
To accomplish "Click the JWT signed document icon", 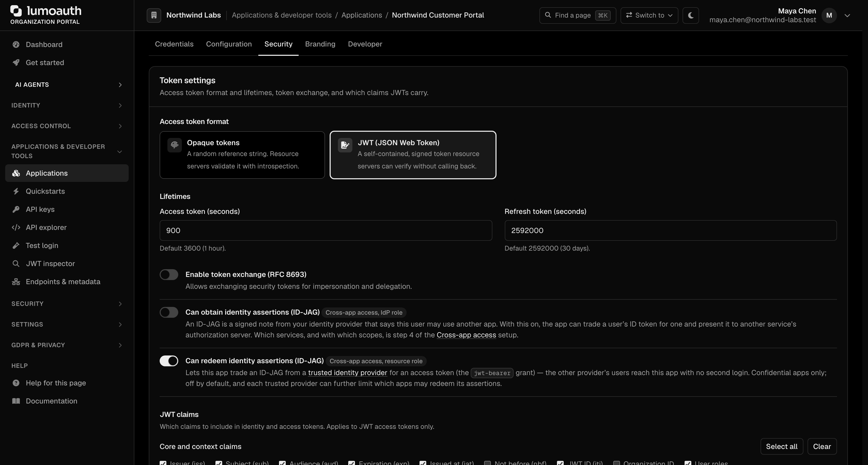I will tap(345, 145).
